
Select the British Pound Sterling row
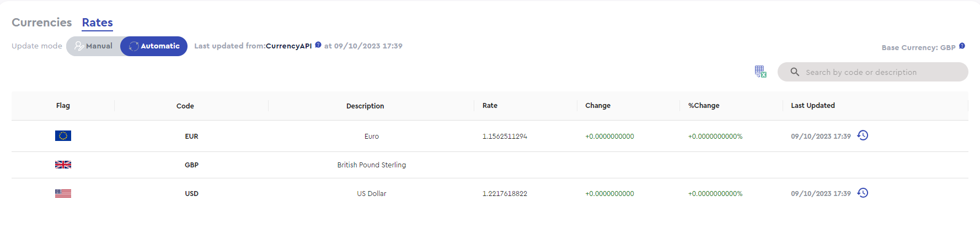tap(490, 165)
